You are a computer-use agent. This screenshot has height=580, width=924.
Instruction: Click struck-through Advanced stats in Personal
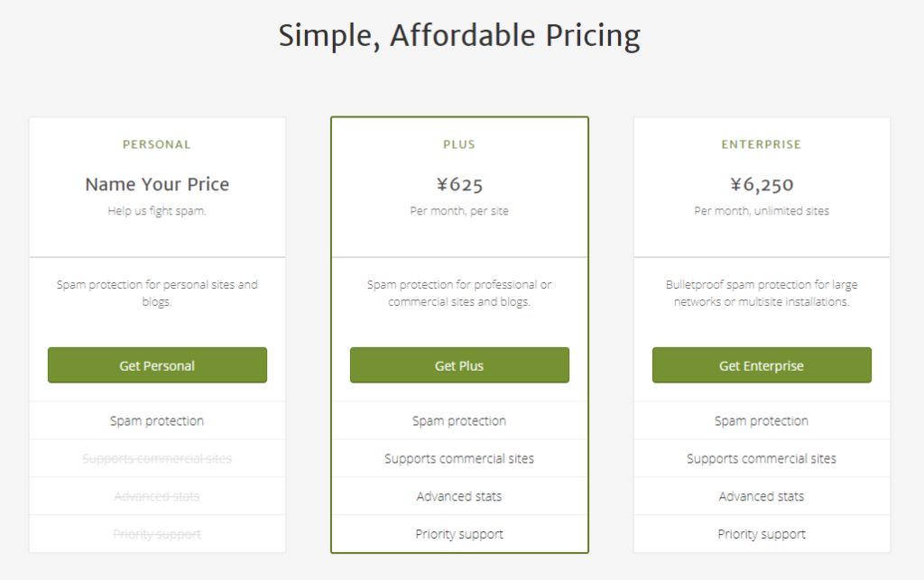pyautogui.click(x=157, y=496)
